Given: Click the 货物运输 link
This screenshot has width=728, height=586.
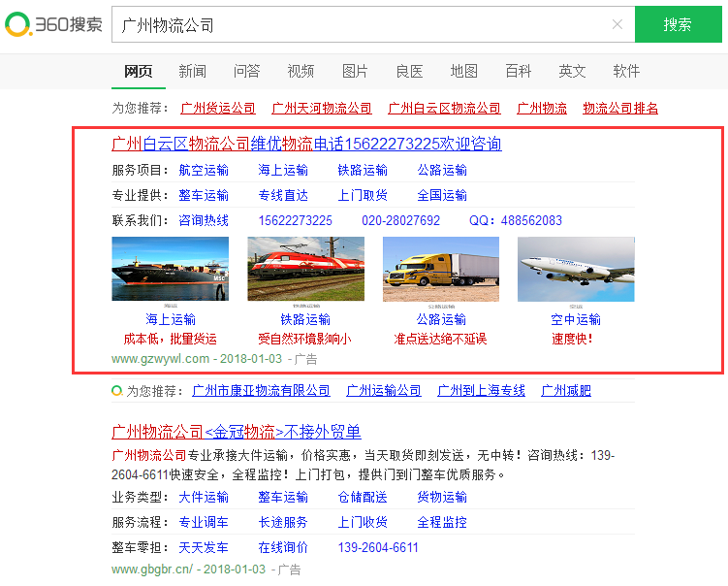Looking at the screenshot, I should click(442, 498).
